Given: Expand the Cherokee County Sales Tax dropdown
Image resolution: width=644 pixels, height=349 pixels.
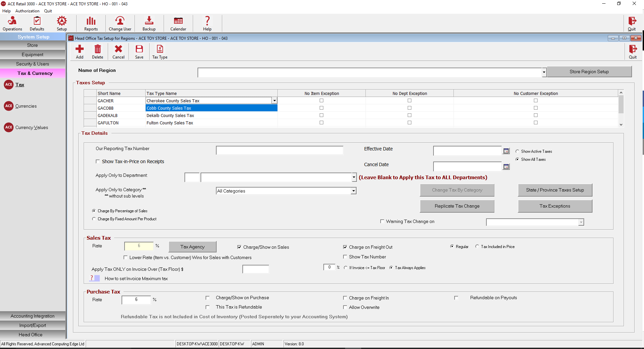Looking at the screenshot, I should tap(274, 101).
